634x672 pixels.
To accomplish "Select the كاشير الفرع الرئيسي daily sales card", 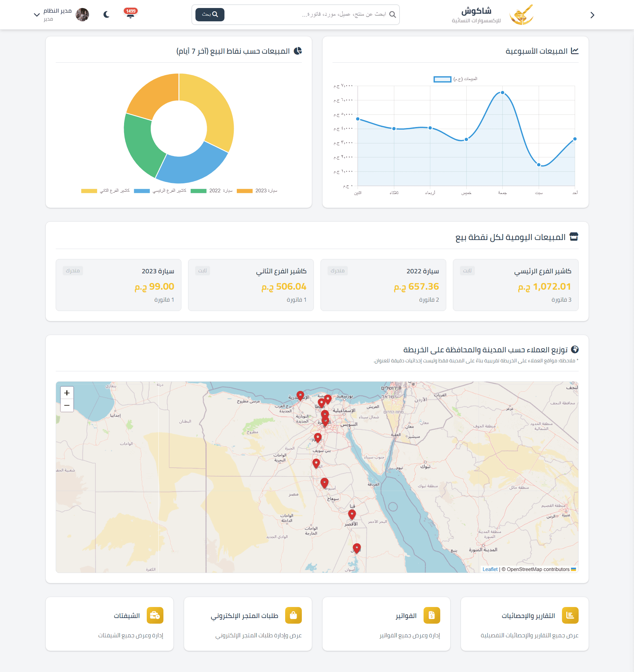I will click(516, 285).
